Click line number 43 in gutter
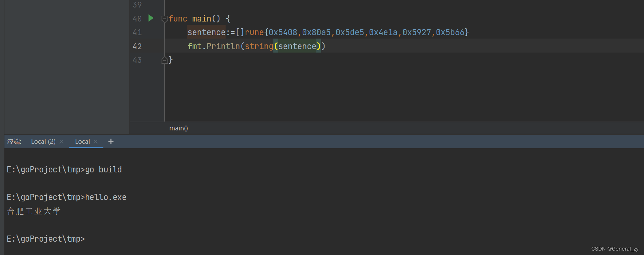 (137, 60)
